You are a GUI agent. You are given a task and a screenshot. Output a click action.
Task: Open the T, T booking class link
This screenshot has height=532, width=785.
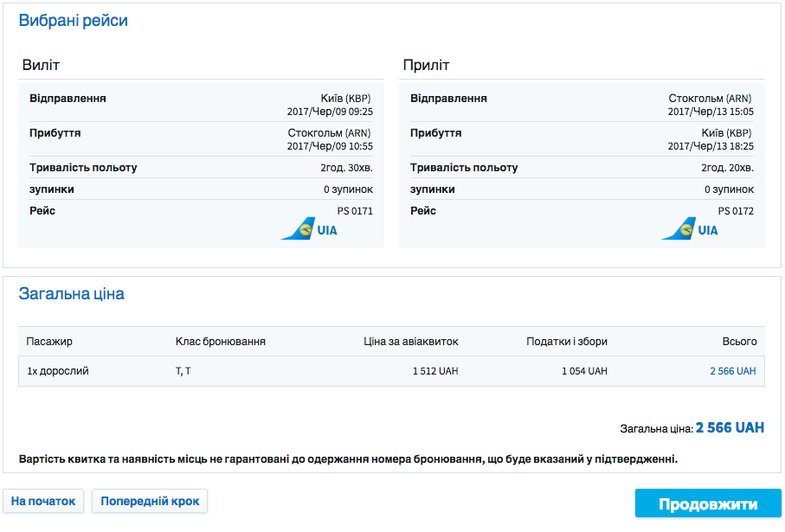click(x=183, y=371)
